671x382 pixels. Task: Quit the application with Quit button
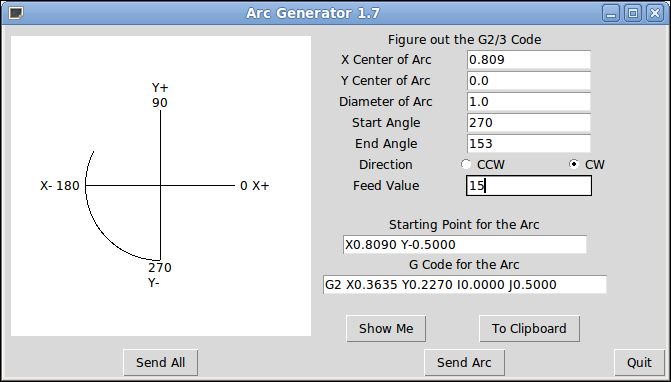[639, 362]
